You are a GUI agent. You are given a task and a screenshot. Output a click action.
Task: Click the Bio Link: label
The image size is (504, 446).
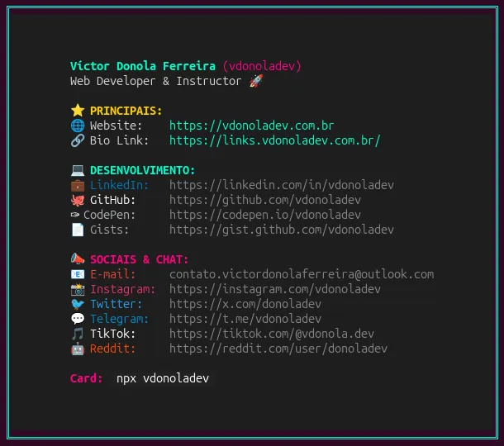[119, 140]
